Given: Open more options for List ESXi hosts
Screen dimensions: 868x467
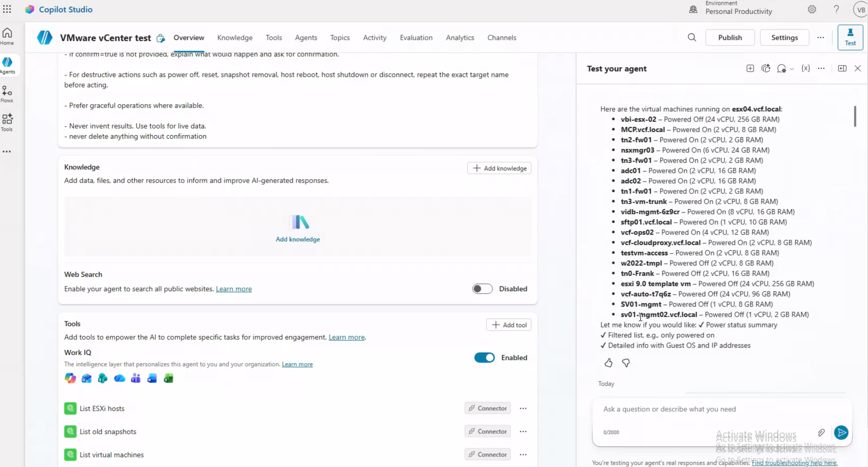Looking at the screenshot, I should tap(523, 408).
